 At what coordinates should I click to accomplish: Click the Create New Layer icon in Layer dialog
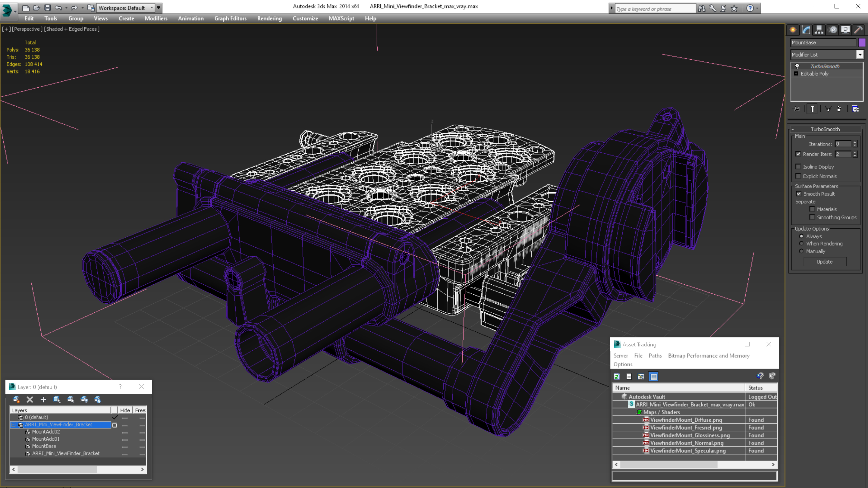(16, 399)
